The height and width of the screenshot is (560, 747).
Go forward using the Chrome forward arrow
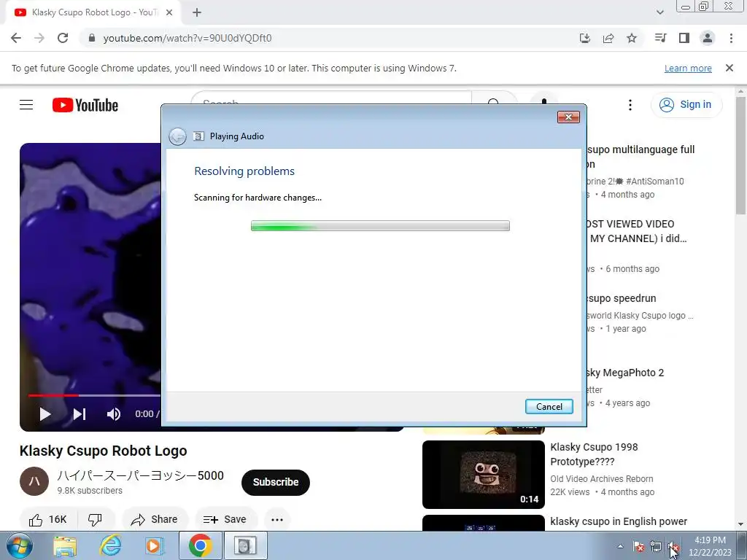pos(39,38)
